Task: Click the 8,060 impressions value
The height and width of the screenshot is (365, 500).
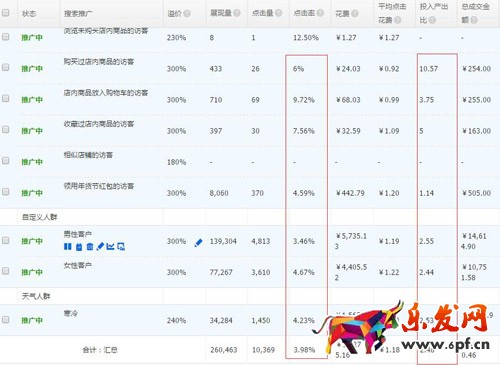Action: [219, 193]
